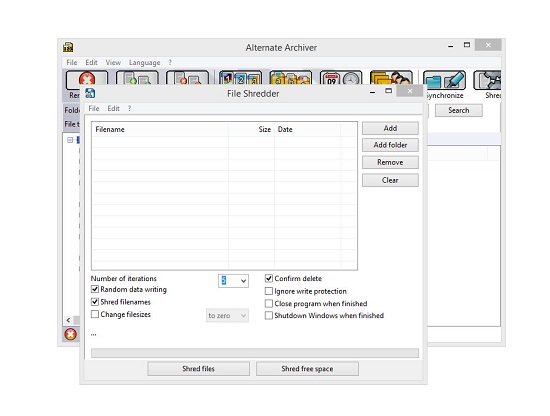Open the View menu in Alternate Archiver
This screenshot has height=416, width=550.
(x=113, y=62)
